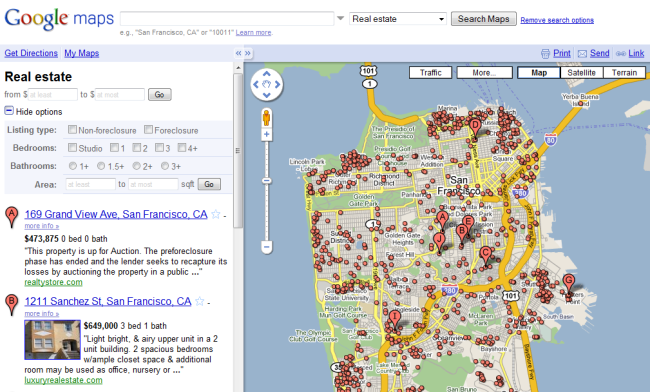Screen dimensions: 650x392
Task: Collapse side panel with left double arrow
Action: pyautogui.click(x=238, y=53)
